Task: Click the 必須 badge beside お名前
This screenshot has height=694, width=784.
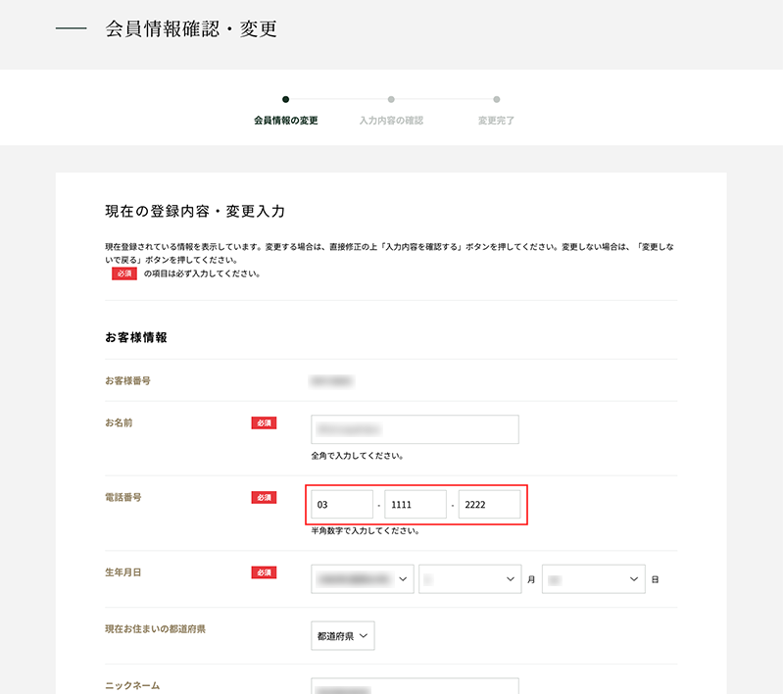Action: (264, 423)
